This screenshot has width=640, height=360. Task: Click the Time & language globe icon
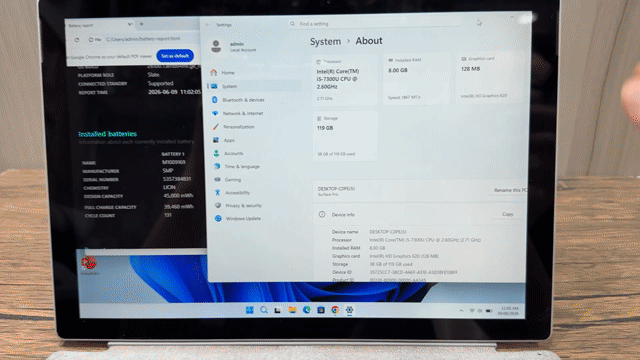coord(217,166)
